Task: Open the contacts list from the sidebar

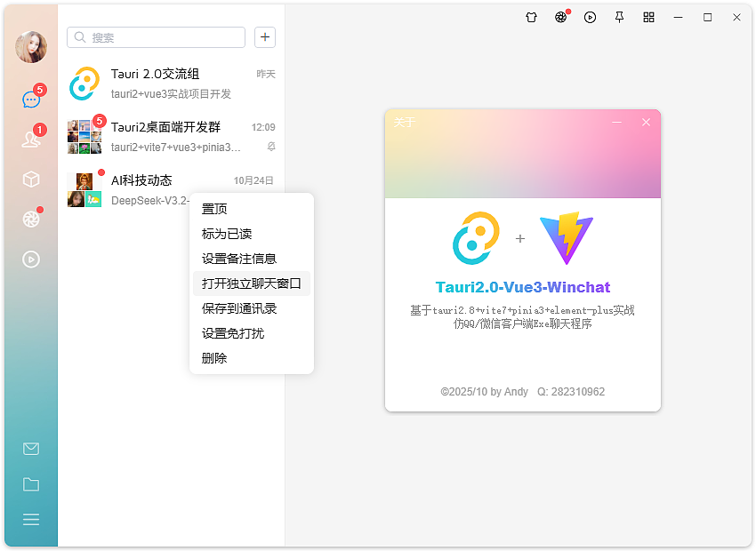Action: pyautogui.click(x=31, y=139)
